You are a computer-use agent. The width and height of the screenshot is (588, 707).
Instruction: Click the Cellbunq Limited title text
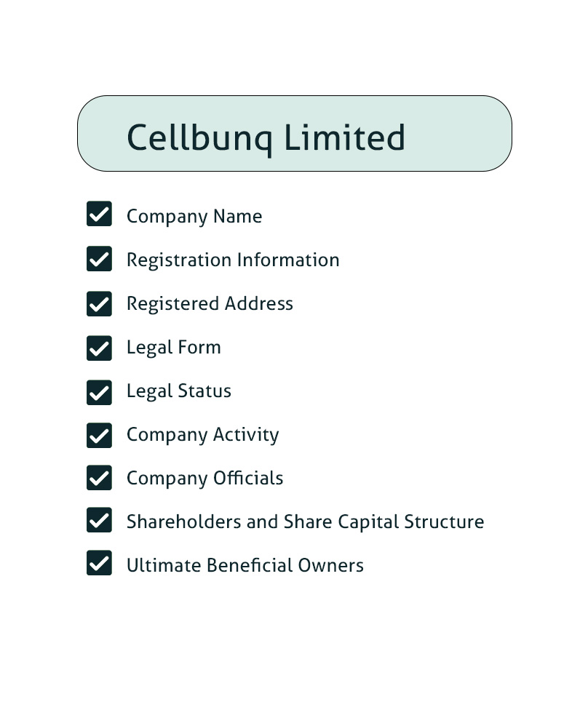(x=266, y=138)
